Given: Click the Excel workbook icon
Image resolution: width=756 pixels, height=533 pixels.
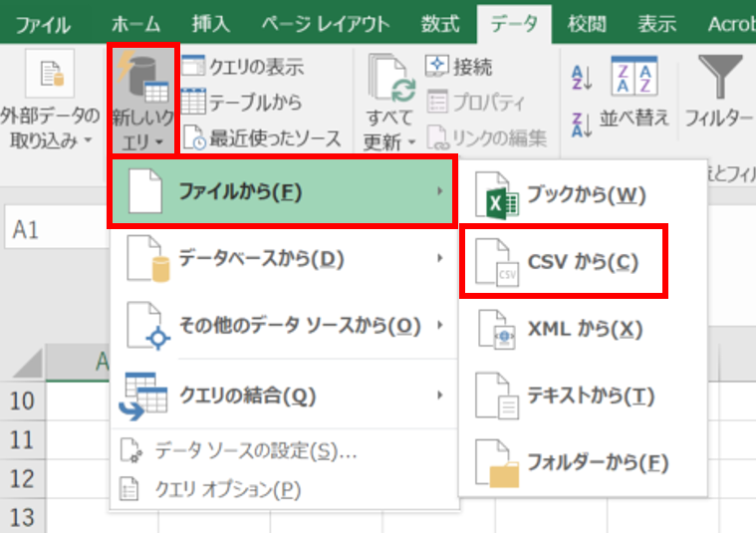Looking at the screenshot, I should click(x=497, y=196).
